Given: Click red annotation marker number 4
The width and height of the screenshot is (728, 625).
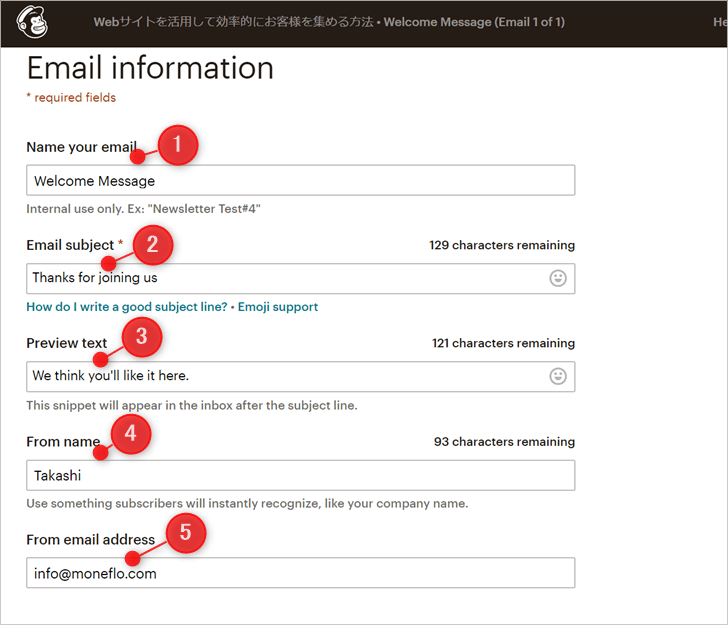Looking at the screenshot, I should [129, 435].
